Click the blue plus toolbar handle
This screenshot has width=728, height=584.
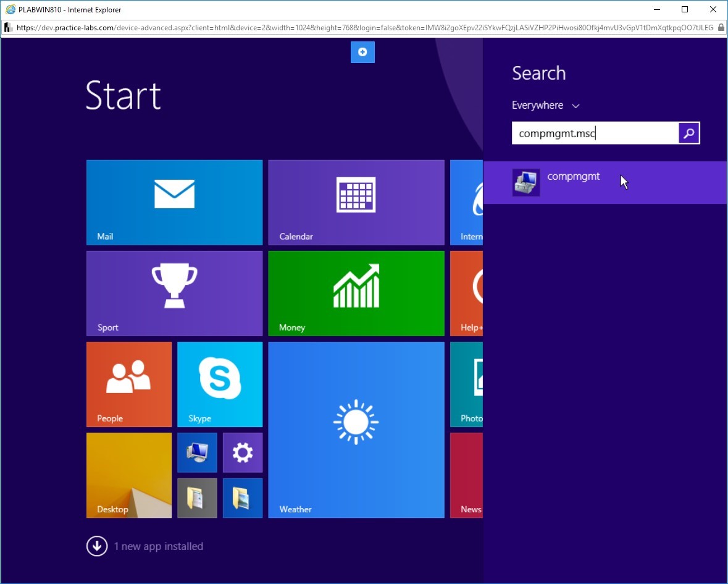pyautogui.click(x=362, y=52)
